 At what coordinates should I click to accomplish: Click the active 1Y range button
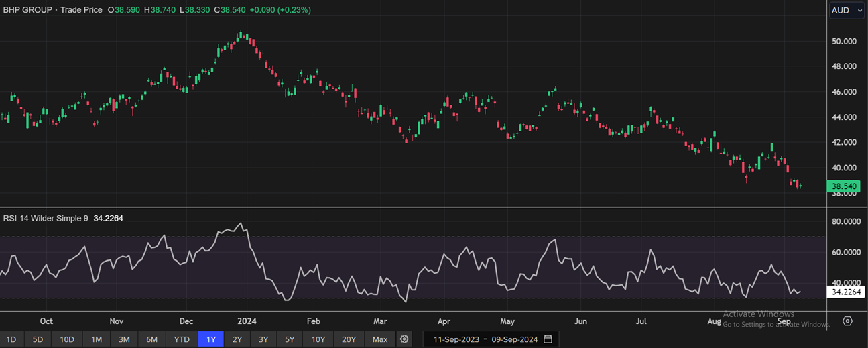[x=211, y=339]
